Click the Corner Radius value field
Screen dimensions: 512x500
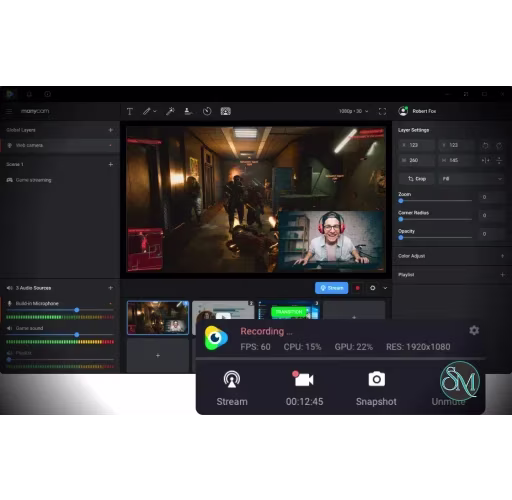[x=491, y=215]
